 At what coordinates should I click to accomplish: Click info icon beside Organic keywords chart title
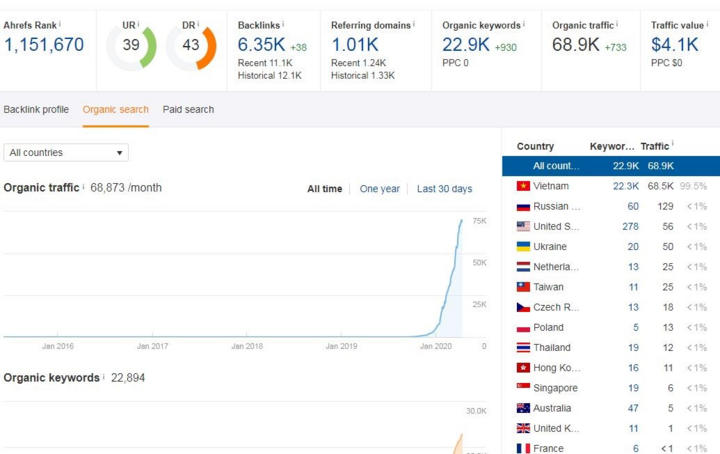103,377
